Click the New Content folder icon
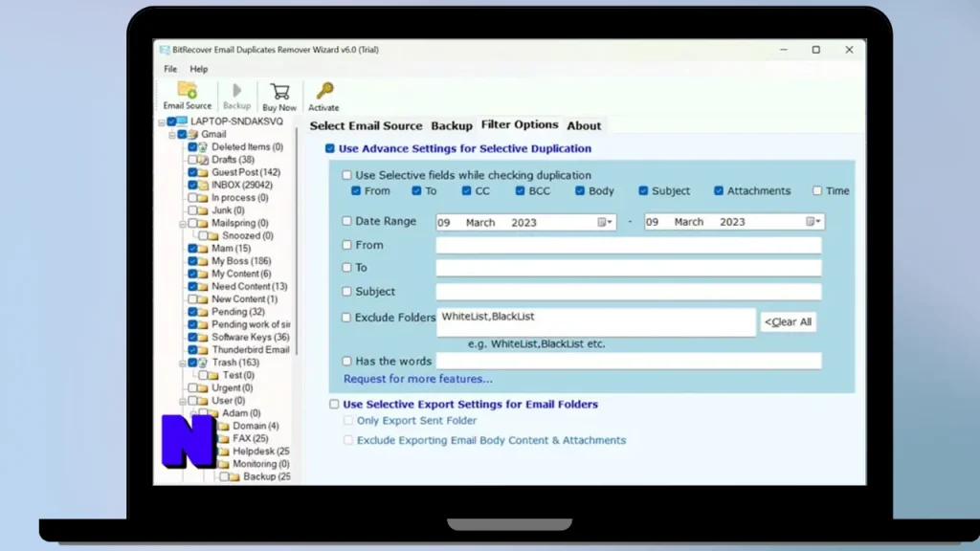Screen dimensions: 980x551 203,299
